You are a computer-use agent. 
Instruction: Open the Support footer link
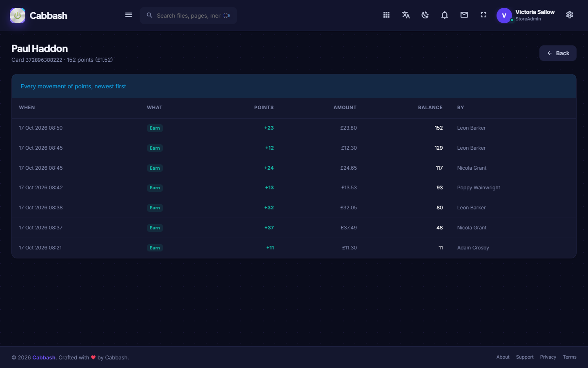click(525, 357)
